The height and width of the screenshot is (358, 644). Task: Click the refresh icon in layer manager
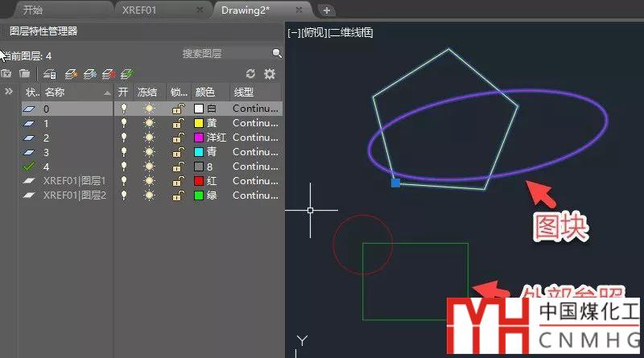[x=250, y=74]
